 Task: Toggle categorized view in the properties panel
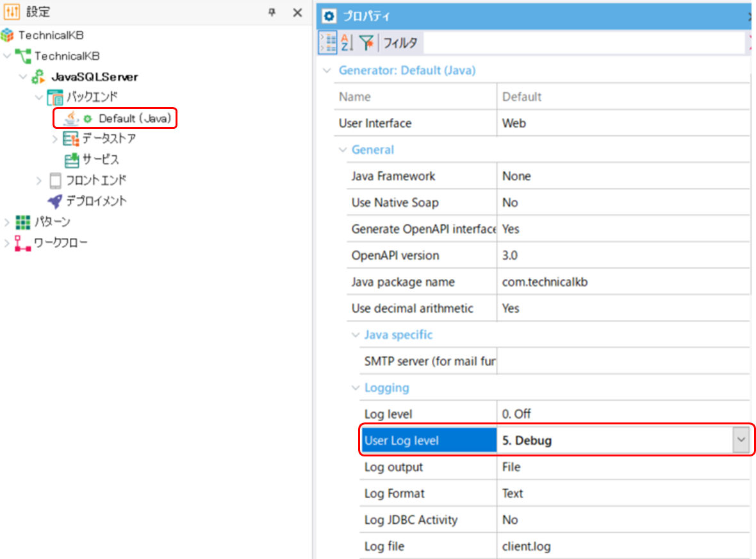[328, 42]
